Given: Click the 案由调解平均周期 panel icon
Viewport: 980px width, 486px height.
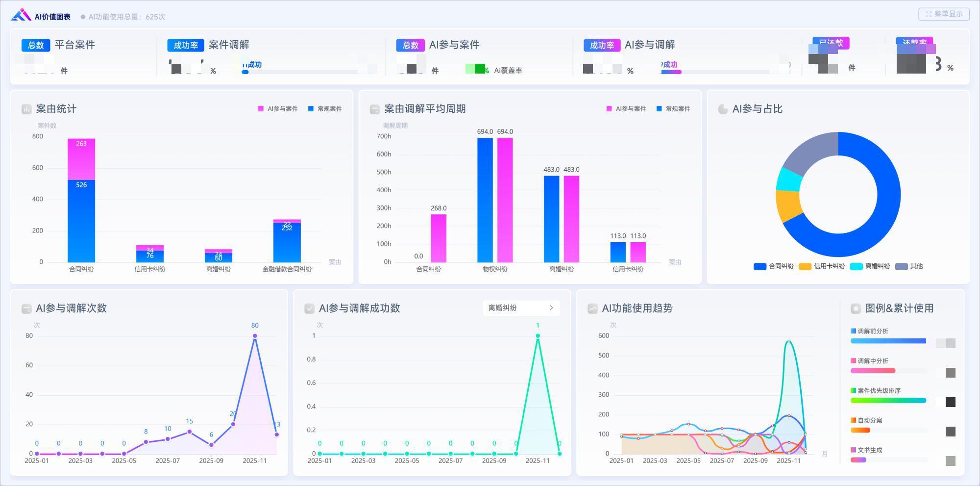Looking at the screenshot, I should click(375, 109).
